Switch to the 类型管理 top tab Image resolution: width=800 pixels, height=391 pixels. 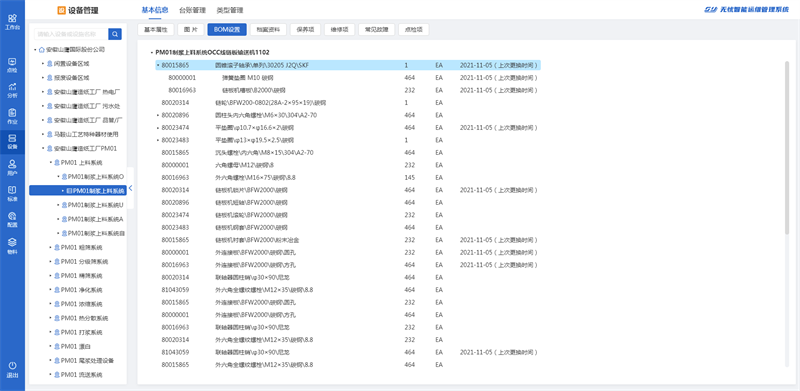coord(230,10)
